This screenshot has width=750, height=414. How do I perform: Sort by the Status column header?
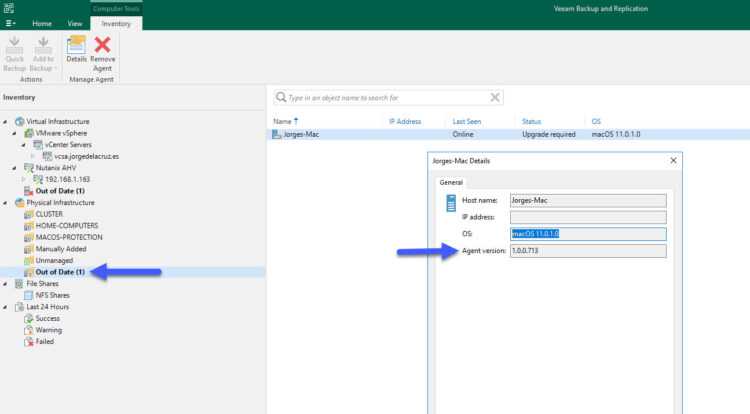tap(531, 121)
